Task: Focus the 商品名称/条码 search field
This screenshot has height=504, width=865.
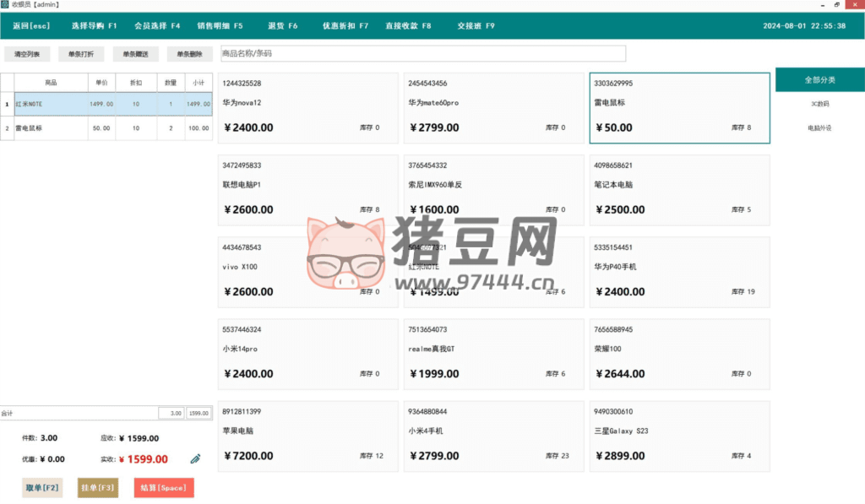Action: (422, 54)
